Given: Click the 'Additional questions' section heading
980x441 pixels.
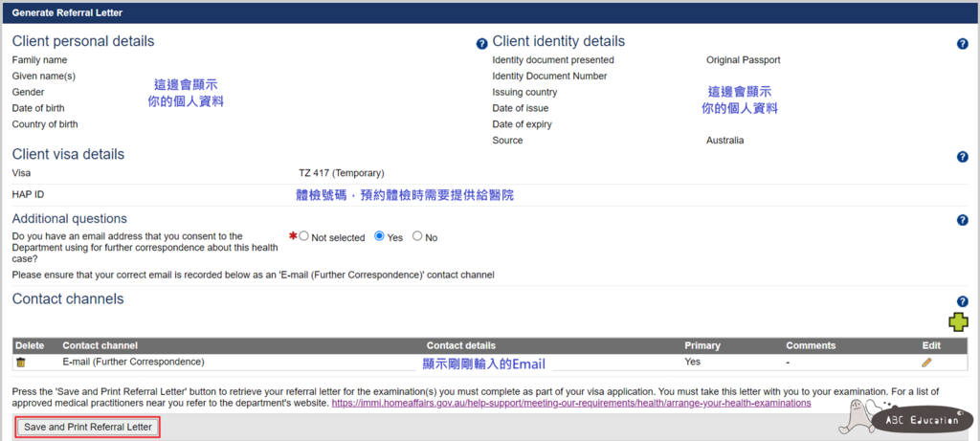Looking at the screenshot, I should tap(69, 219).
